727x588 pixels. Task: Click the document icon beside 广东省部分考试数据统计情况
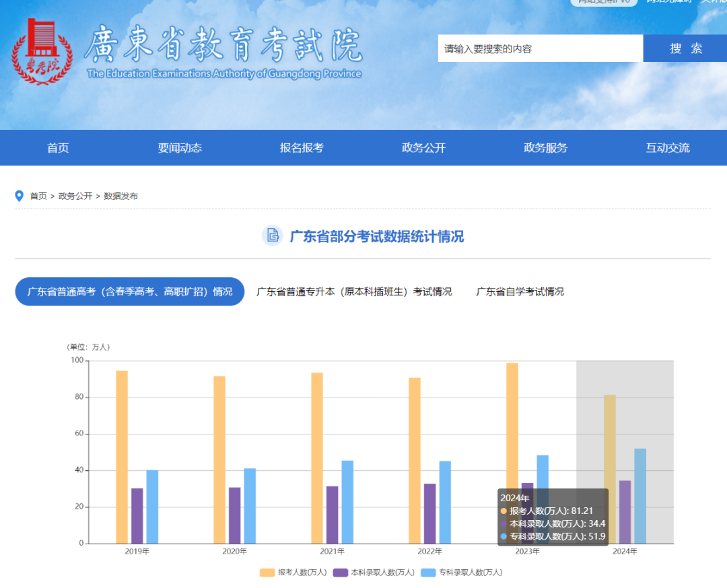[x=271, y=236]
